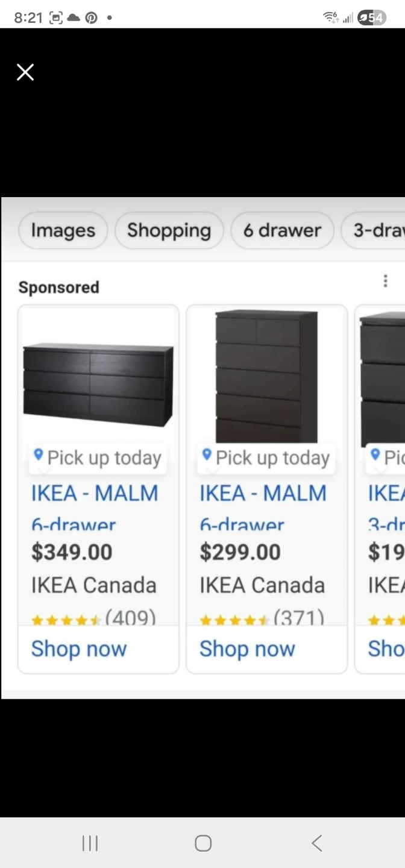
Task: Tap the home navigation button
Action: [x=202, y=844]
